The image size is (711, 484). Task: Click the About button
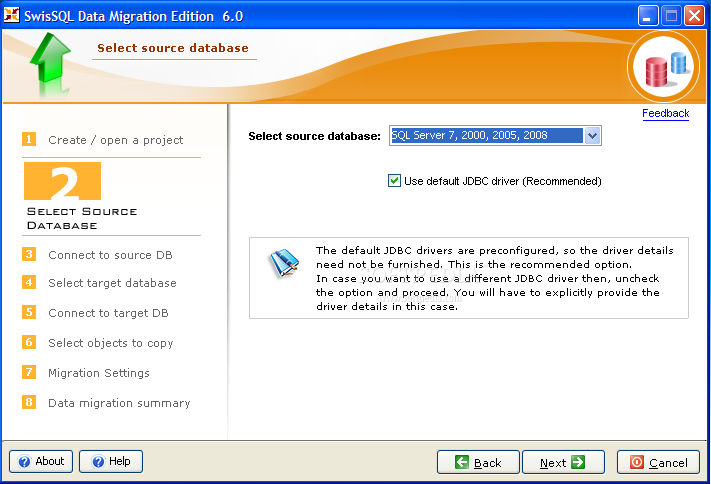click(x=41, y=461)
